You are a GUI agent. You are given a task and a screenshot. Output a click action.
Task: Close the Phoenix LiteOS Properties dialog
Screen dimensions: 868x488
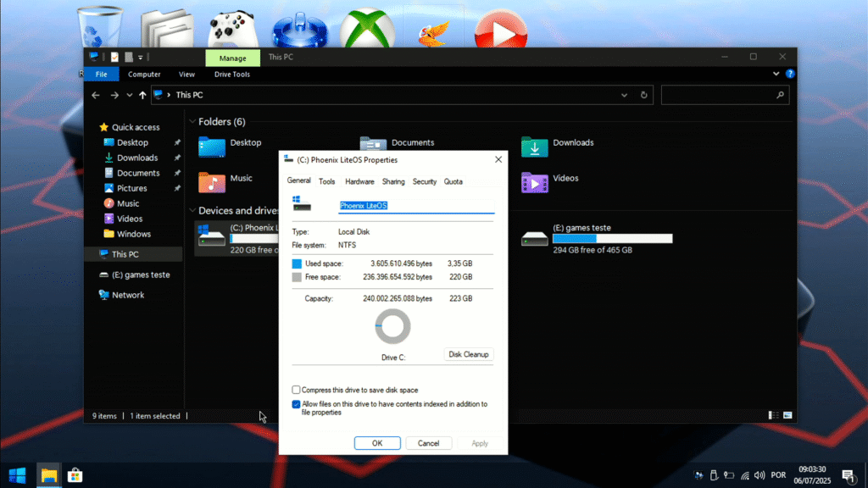498,159
